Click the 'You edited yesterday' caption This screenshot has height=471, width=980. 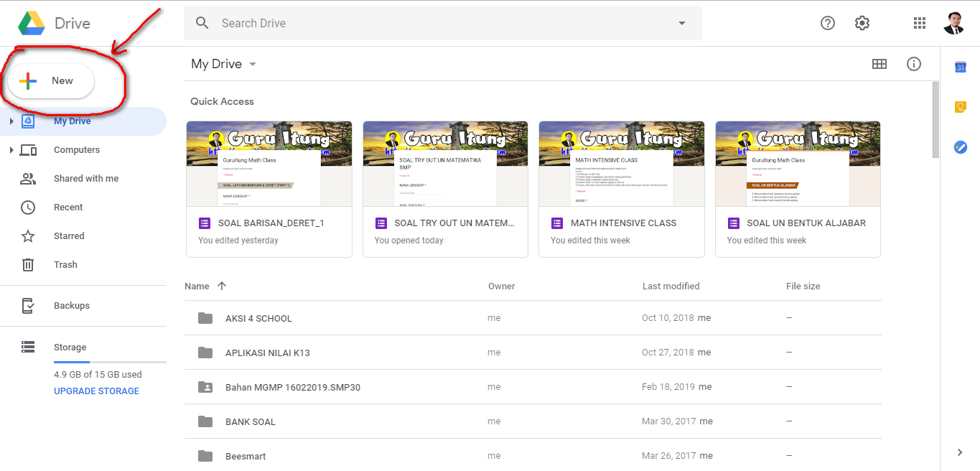click(x=238, y=241)
